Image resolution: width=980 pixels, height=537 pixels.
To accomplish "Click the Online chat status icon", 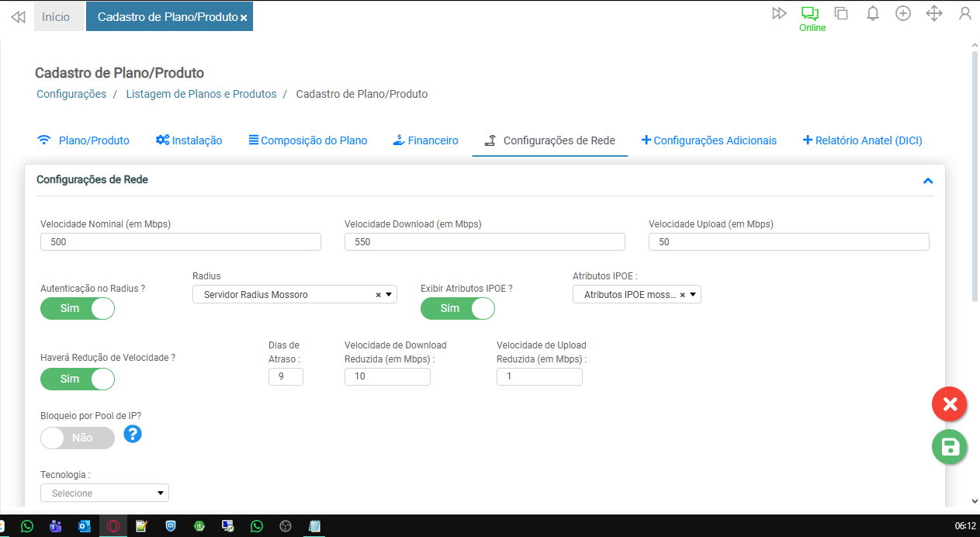I will [811, 14].
